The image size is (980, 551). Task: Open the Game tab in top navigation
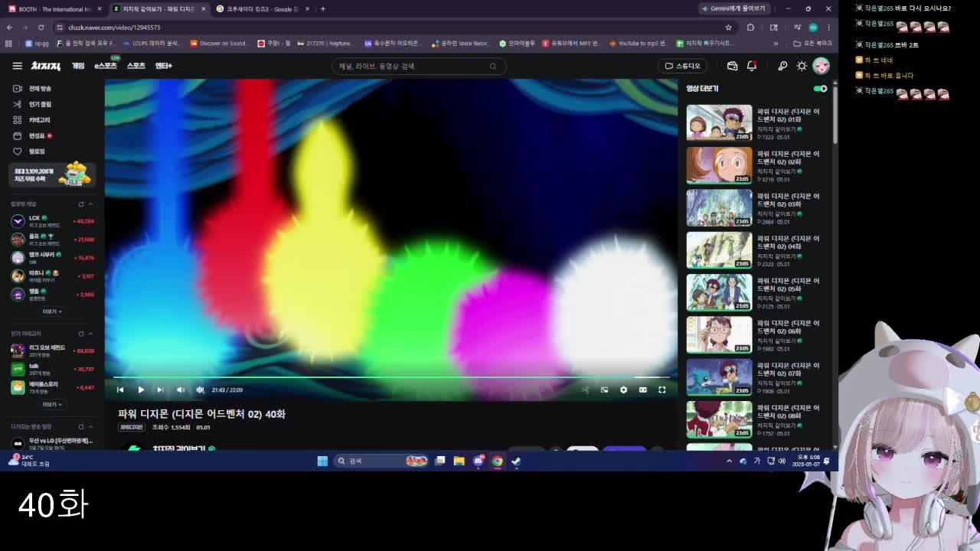78,66
